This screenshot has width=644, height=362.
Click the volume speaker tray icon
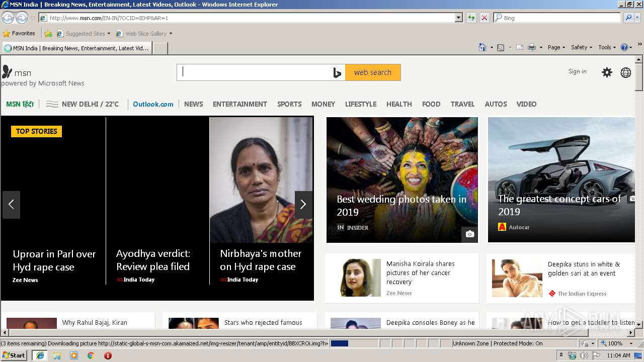(584, 355)
